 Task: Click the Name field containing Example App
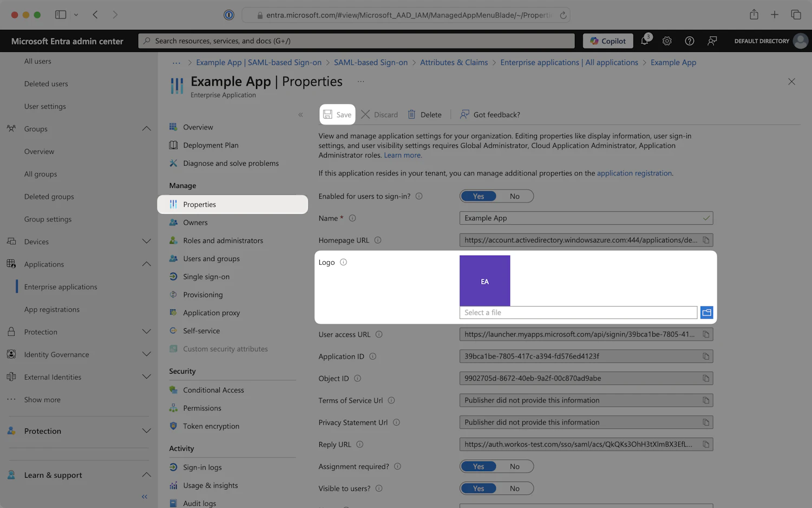click(586, 218)
